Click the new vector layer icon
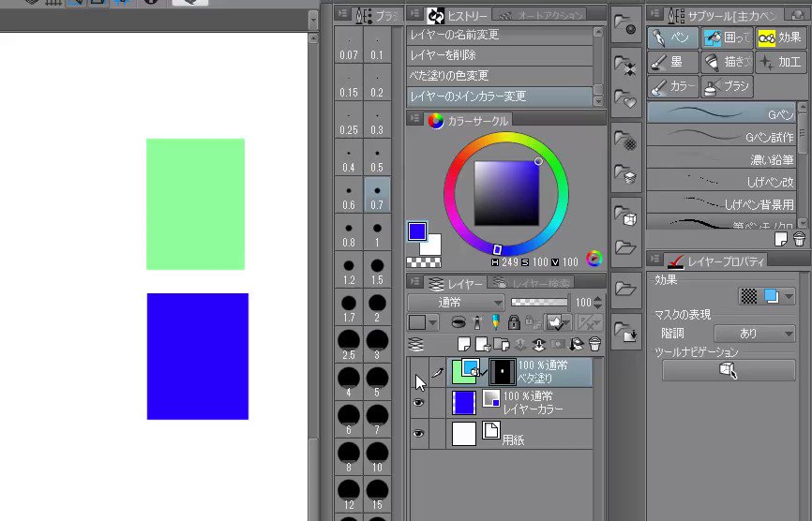The image size is (812, 521). [483, 344]
